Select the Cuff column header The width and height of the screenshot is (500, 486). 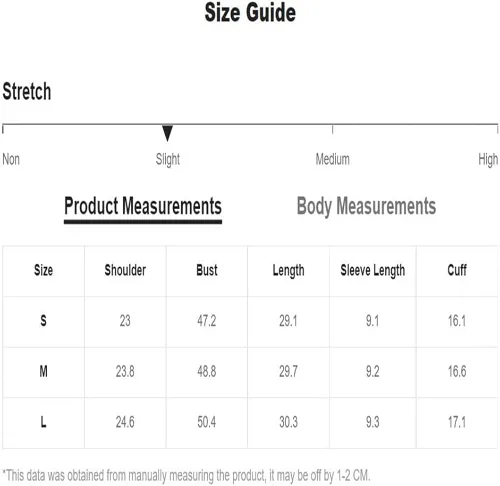[457, 270]
